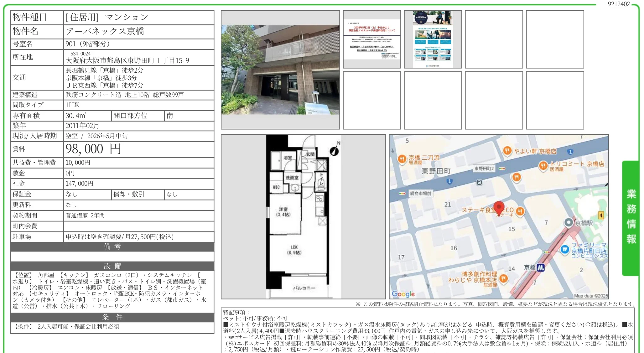This screenshot has width=644, height=353.
Task: Open the building entrance photo
Action: pos(280,69)
